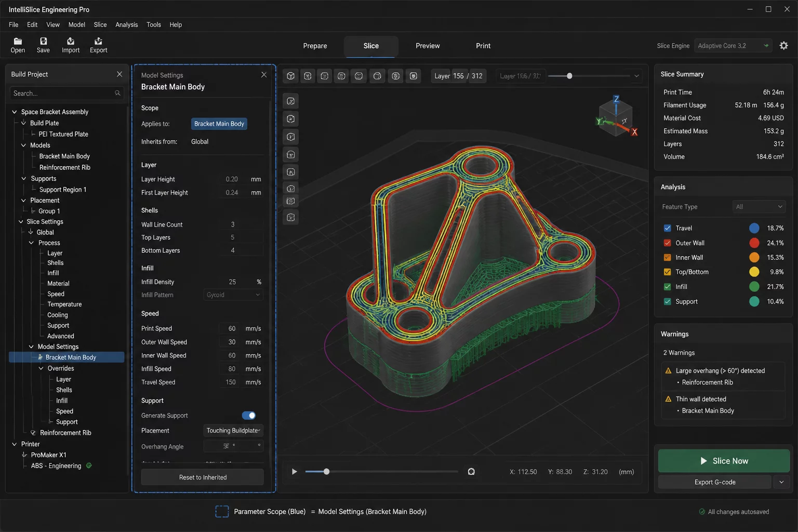Open the Analysis menu
Image resolution: width=798 pixels, height=532 pixels.
tap(127, 24)
